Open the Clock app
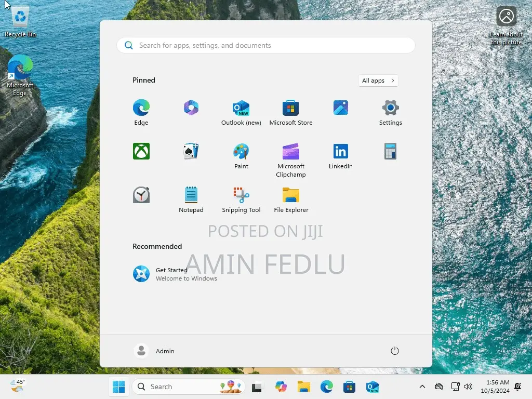Viewport: 532px width, 399px height. coord(141,195)
